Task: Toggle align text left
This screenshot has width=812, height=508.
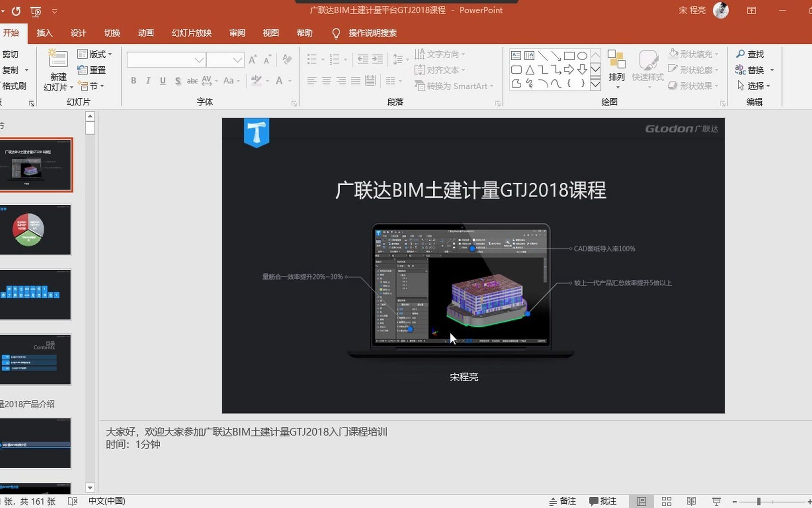Action: pos(312,81)
